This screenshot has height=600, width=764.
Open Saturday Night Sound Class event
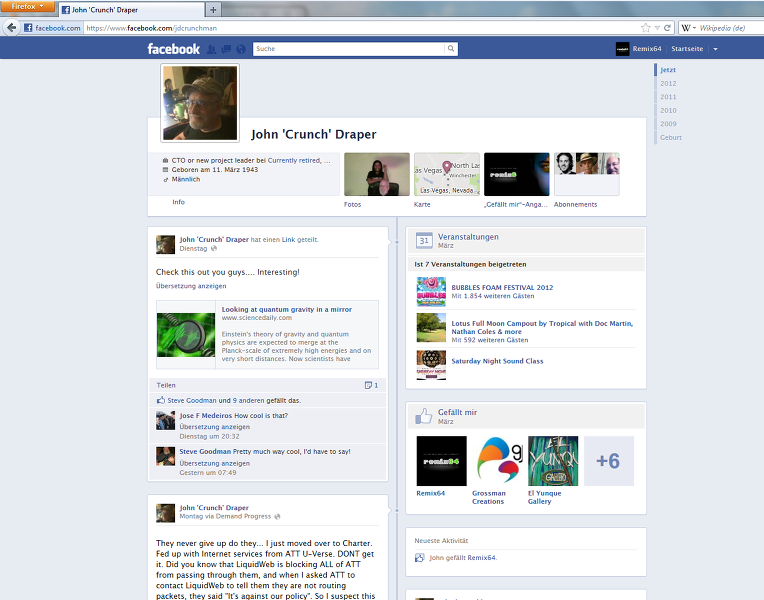coord(497,361)
